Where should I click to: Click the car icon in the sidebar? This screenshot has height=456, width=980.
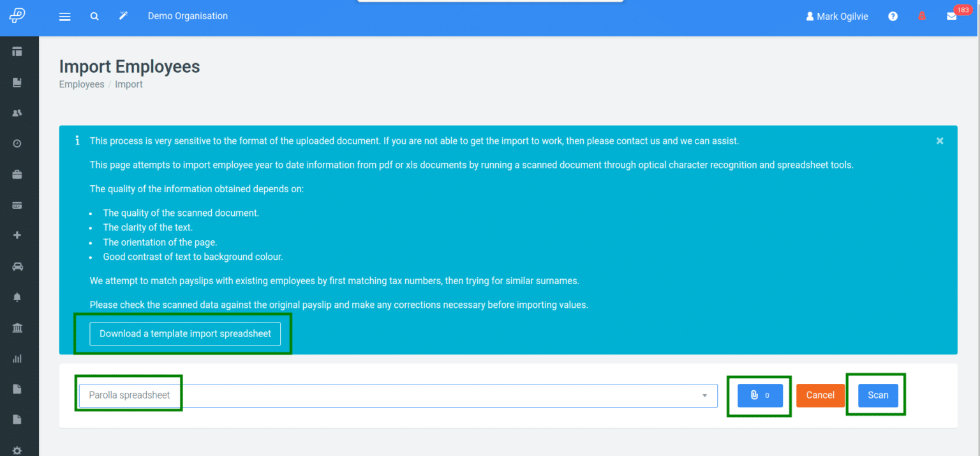tap(17, 266)
